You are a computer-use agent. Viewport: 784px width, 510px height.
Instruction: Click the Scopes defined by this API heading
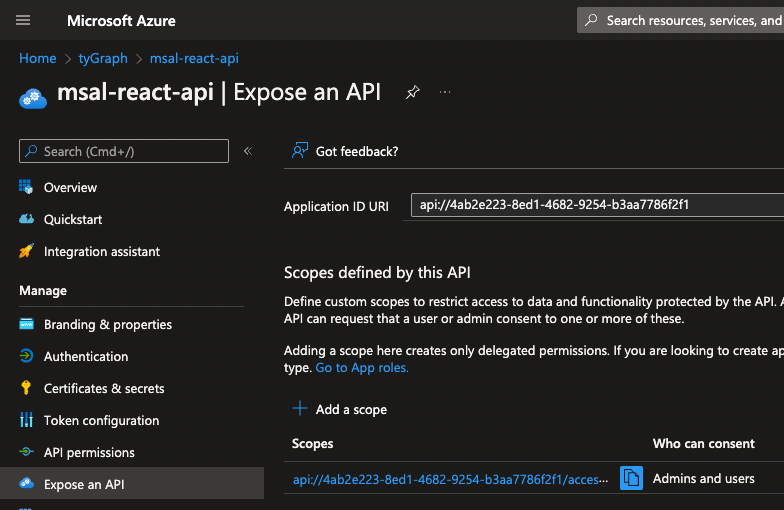point(377,272)
